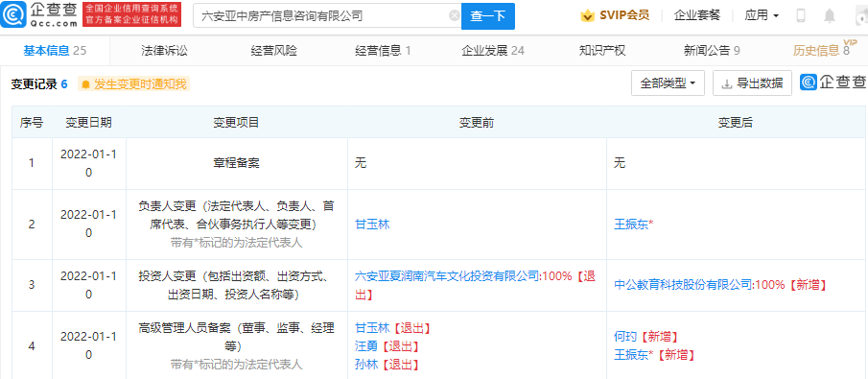Switch to 法律诉讼 tab

pyautogui.click(x=164, y=51)
